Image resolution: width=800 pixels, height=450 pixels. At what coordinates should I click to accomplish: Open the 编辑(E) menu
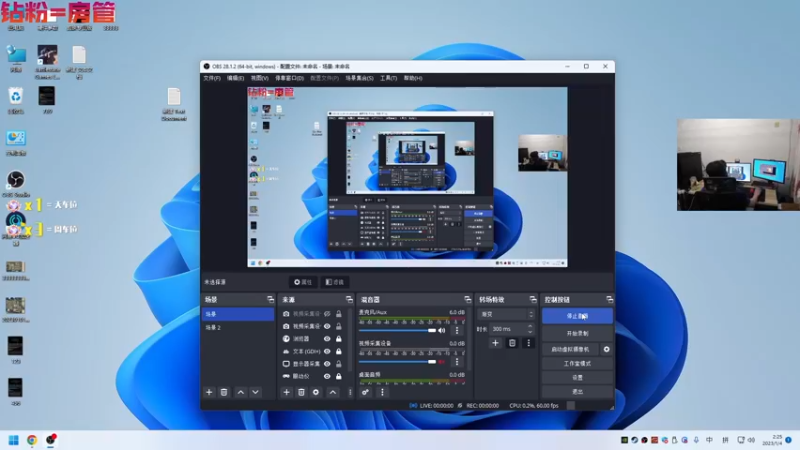[235, 78]
